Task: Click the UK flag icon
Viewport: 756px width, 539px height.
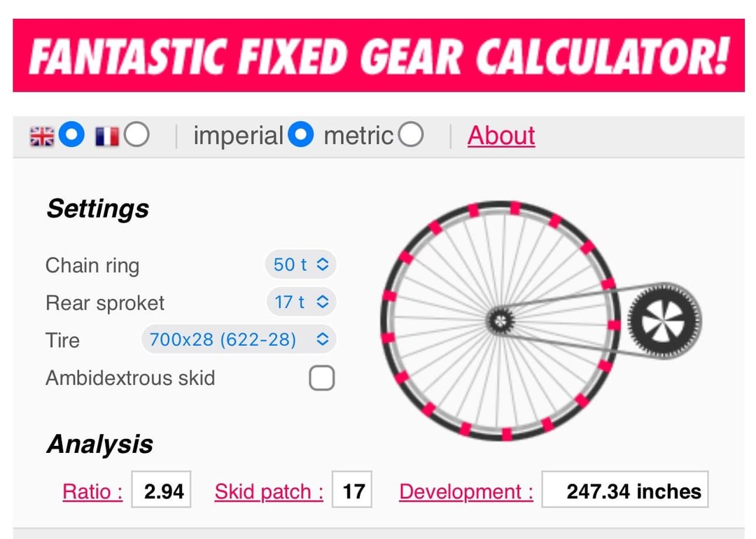Action: click(x=42, y=136)
